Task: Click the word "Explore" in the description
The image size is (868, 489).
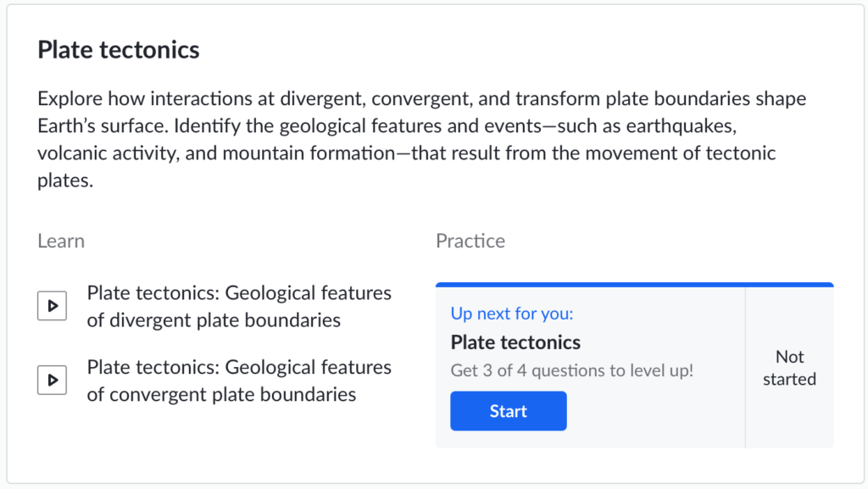Action: click(x=70, y=98)
